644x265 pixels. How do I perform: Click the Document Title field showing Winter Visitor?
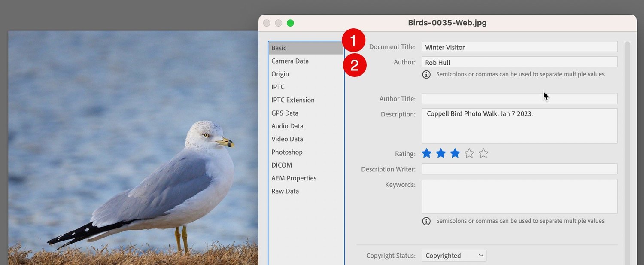[519, 46]
